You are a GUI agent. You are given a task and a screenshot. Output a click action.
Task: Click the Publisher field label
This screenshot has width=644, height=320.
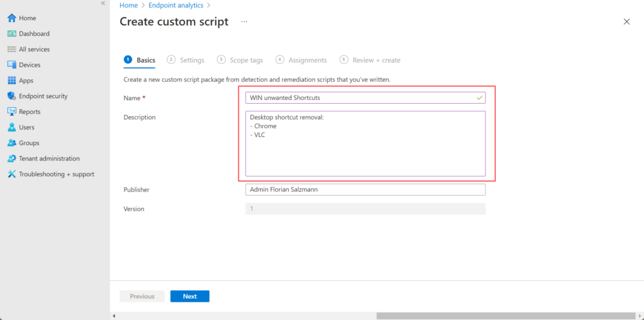[136, 190]
